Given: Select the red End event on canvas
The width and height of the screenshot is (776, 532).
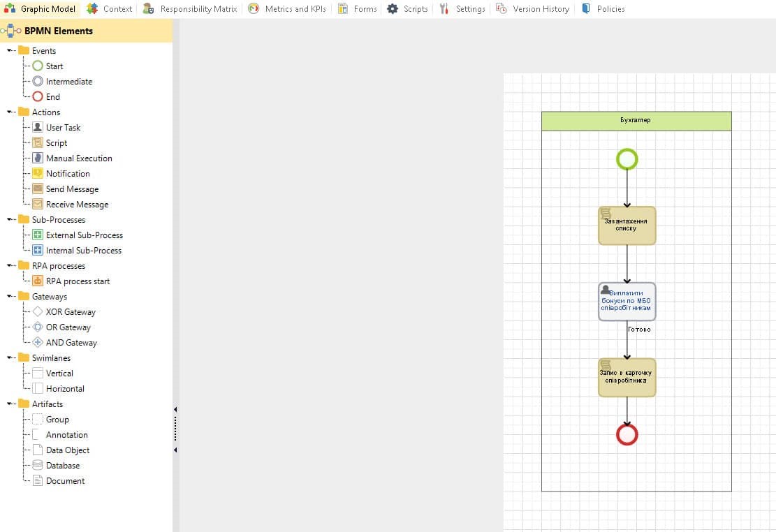Looking at the screenshot, I should click(627, 435).
